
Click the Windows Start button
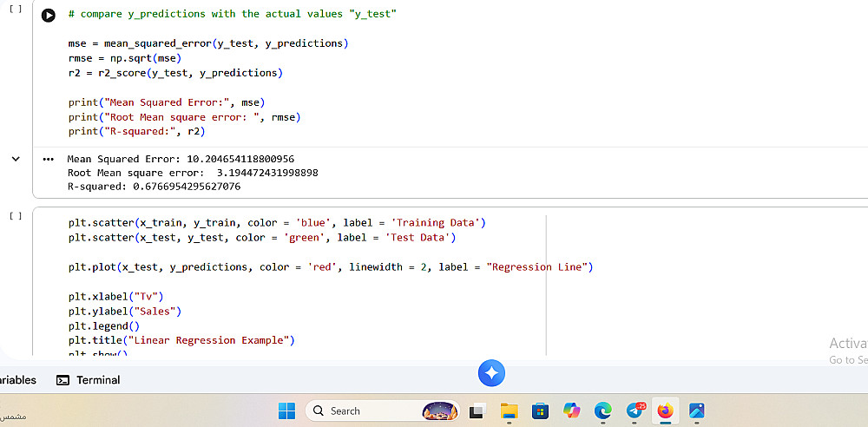point(286,411)
